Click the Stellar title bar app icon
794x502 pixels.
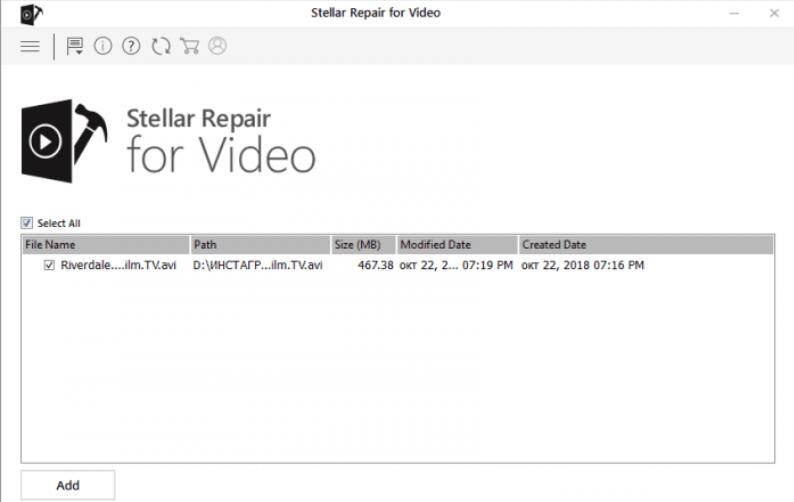(x=31, y=14)
